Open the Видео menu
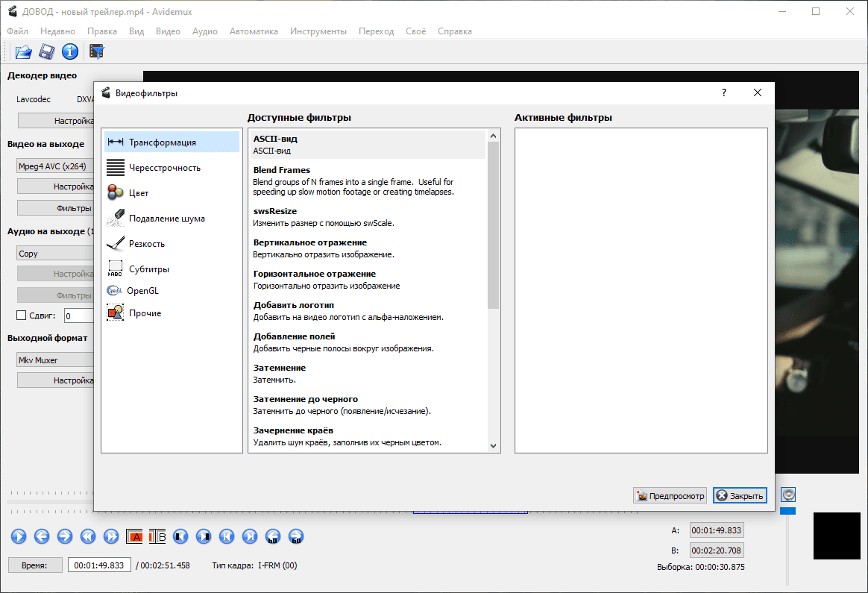The height and width of the screenshot is (593, 868). (x=169, y=31)
